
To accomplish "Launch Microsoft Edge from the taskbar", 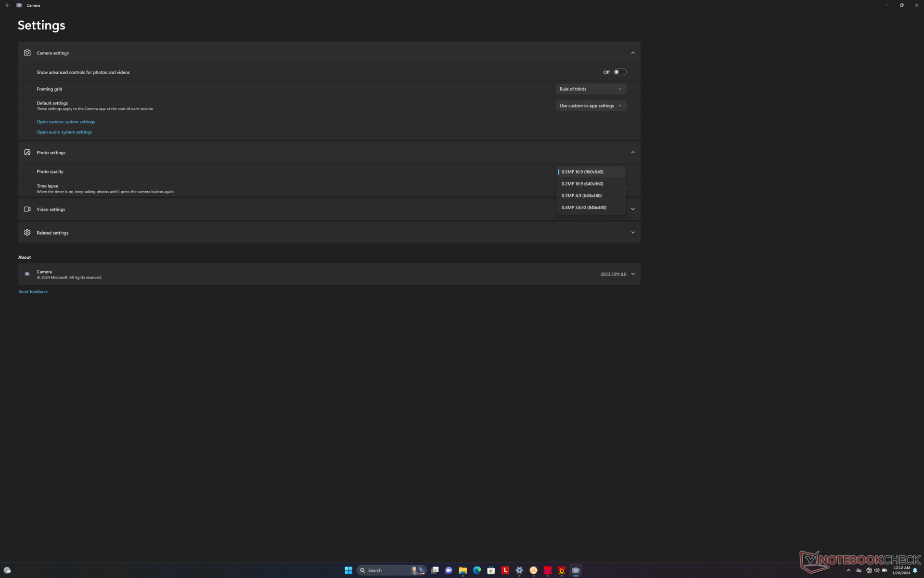I will point(477,570).
